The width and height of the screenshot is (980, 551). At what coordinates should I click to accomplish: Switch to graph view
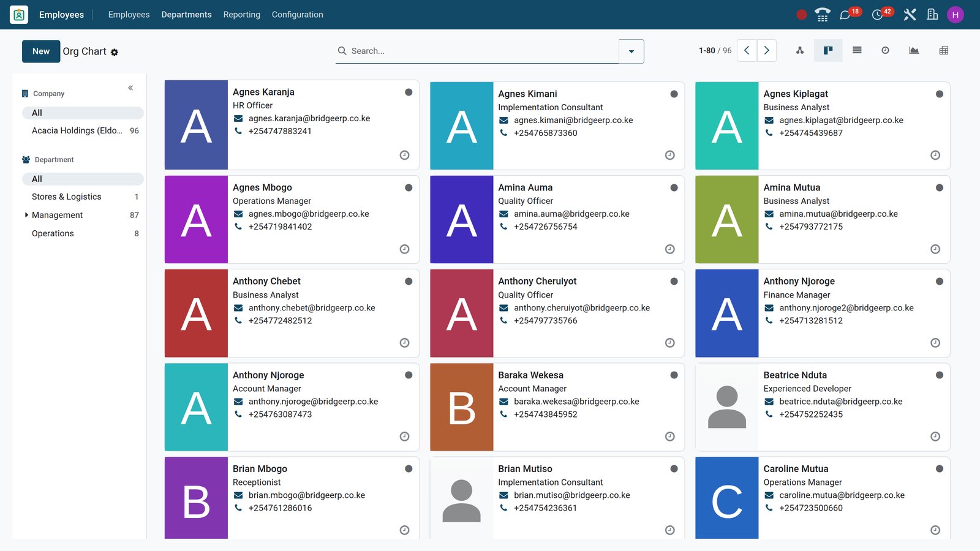pyautogui.click(x=914, y=51)
